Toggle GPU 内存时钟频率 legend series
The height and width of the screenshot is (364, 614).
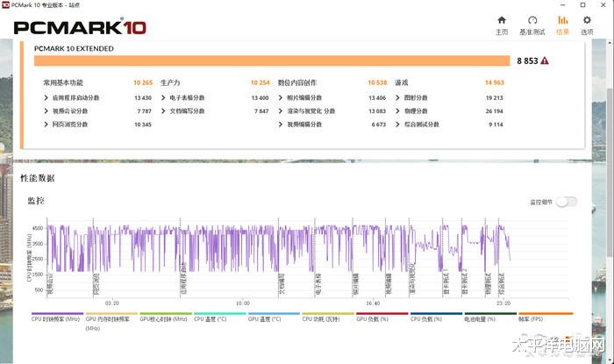111,322
